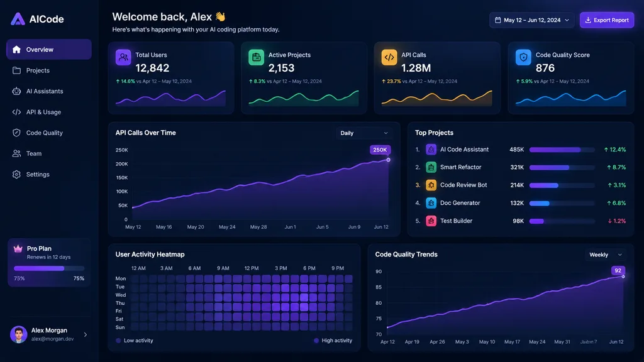Click the AI Code Assistant project icon

click(x=431, y=150)
